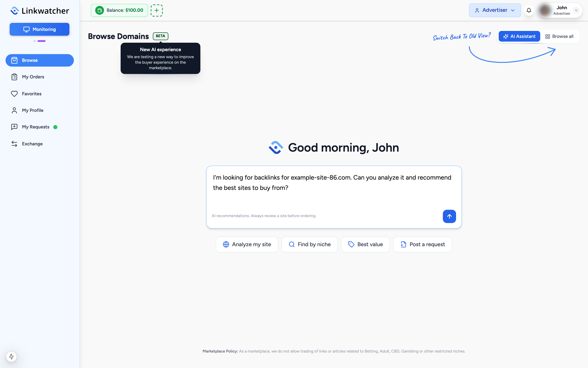Click the magnifier icon on Find by niche
Image resolution: width=588 pixels, height=368 pixels.
(292, 244)
